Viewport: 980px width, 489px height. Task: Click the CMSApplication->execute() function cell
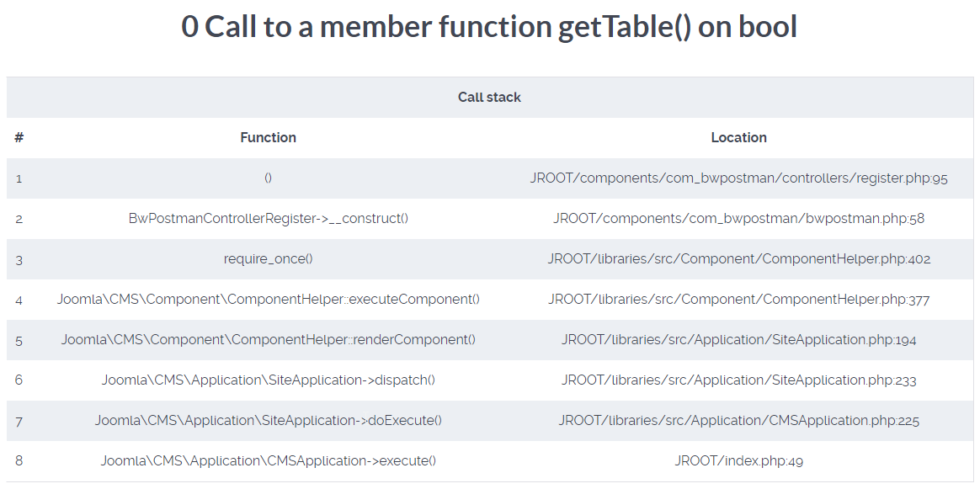[268, 461]
